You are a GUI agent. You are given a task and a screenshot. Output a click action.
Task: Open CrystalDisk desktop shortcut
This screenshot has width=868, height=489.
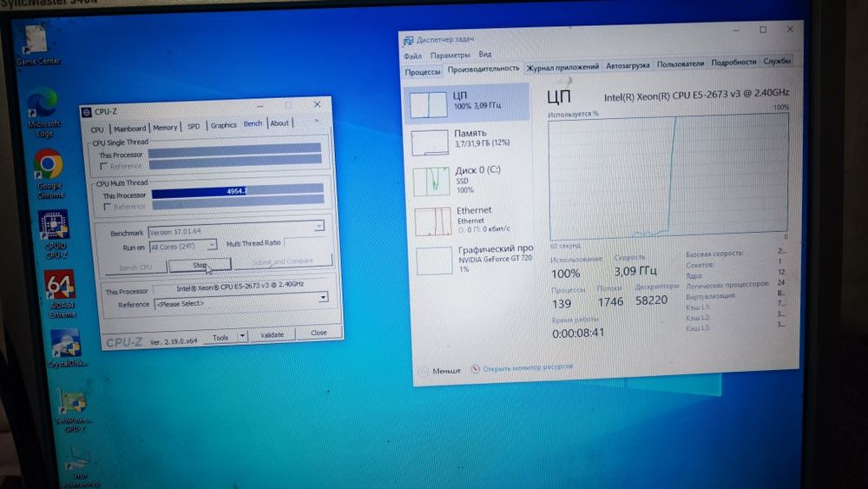[67, 348]
